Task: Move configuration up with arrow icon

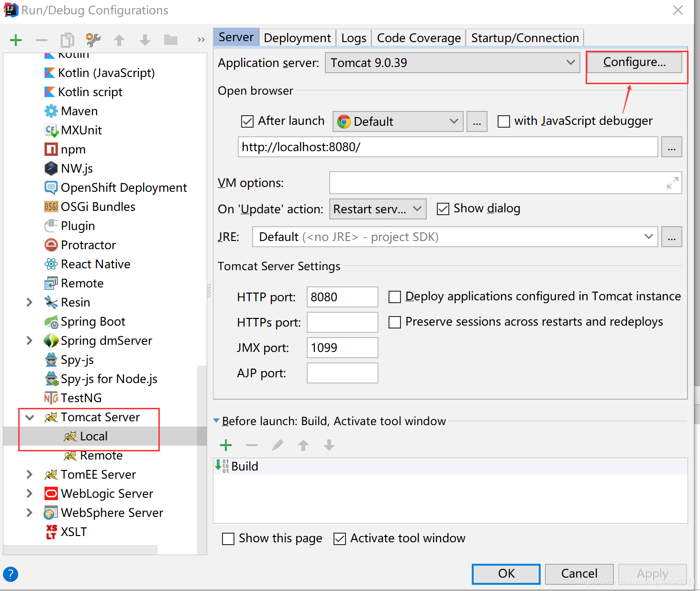Action: (119, 40)
